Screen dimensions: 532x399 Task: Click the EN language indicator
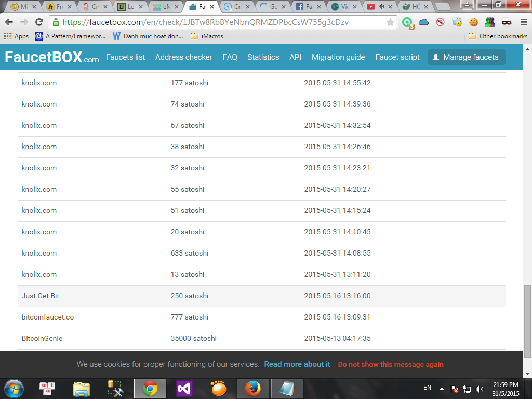(427, 388)
